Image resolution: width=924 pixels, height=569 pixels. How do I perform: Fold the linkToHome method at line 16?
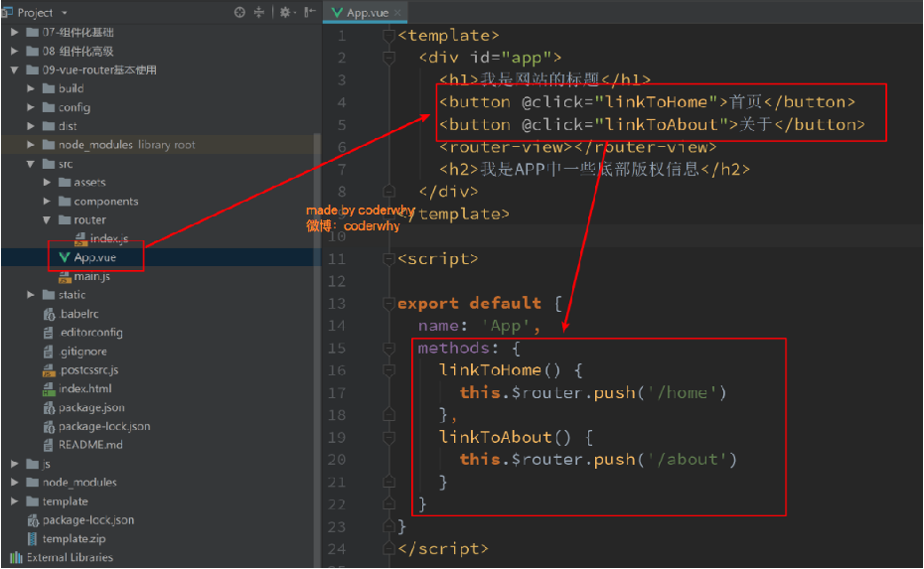pyautogui.click(x=388, y=370)
